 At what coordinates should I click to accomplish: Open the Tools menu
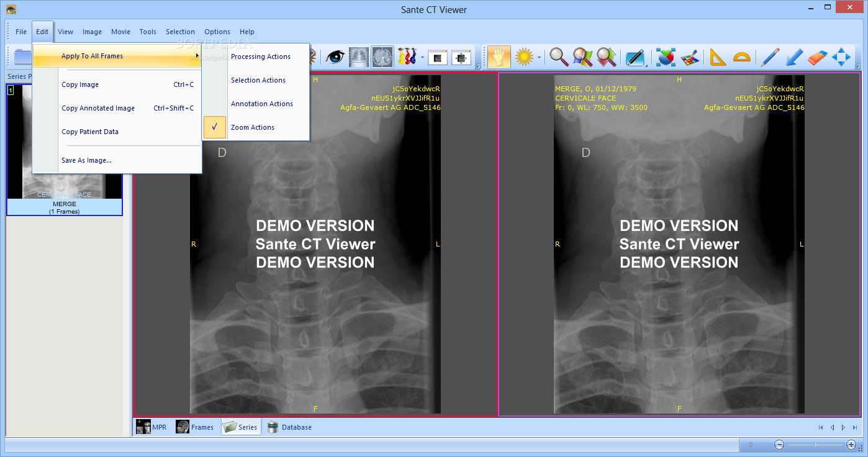(x=148, y=32)
